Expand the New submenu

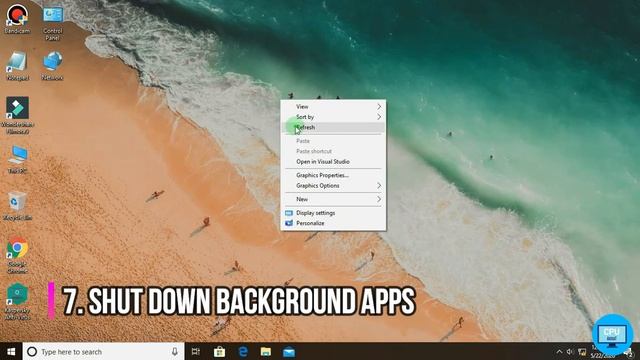tap(333, 199)
